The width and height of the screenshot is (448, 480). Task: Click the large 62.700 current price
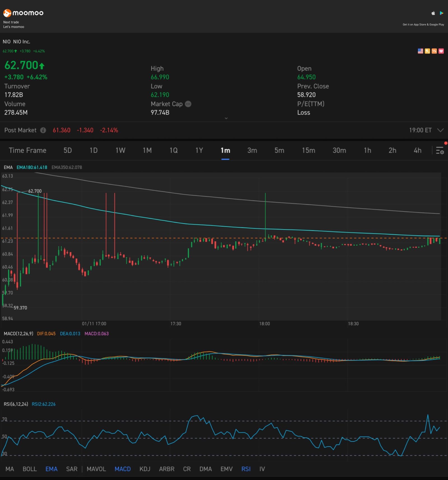tap(24, 65)
